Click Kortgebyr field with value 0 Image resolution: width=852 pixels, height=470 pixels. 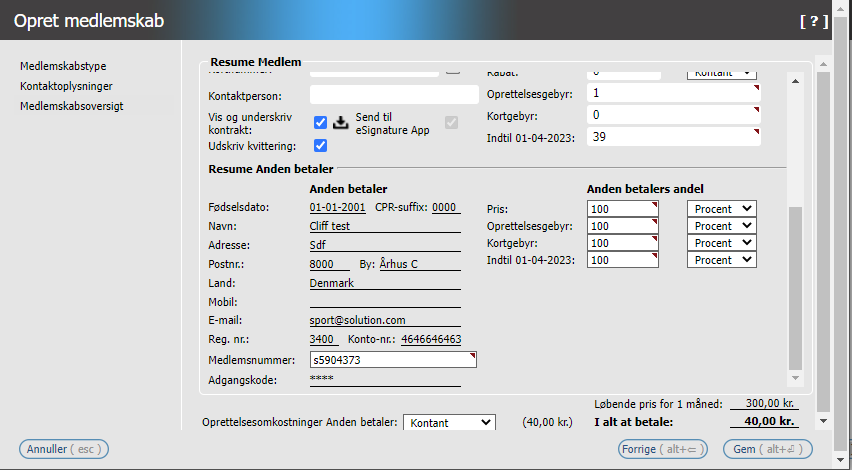pyautogui.click(x=674, y=115)
